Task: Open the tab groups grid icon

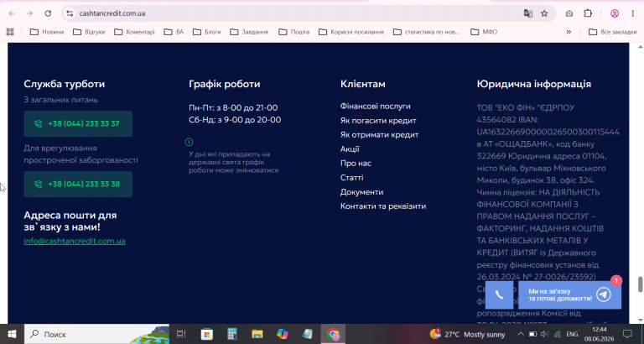Action: point(10,32)
